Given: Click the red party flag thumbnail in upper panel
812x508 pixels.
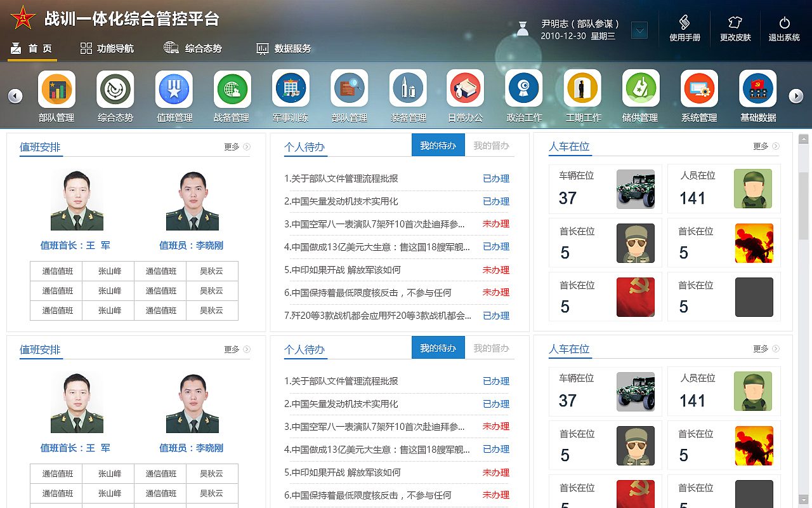Looking at the screenshot, I should 636,297.
